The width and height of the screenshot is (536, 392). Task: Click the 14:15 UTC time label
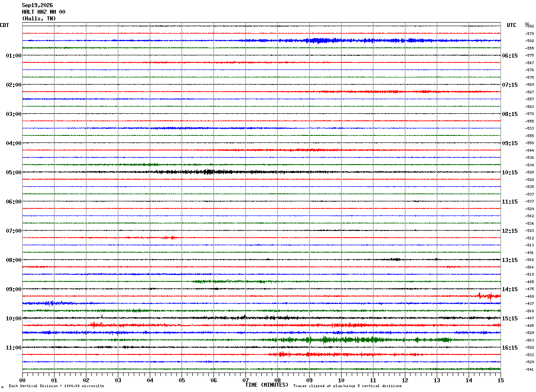(509, 289)
